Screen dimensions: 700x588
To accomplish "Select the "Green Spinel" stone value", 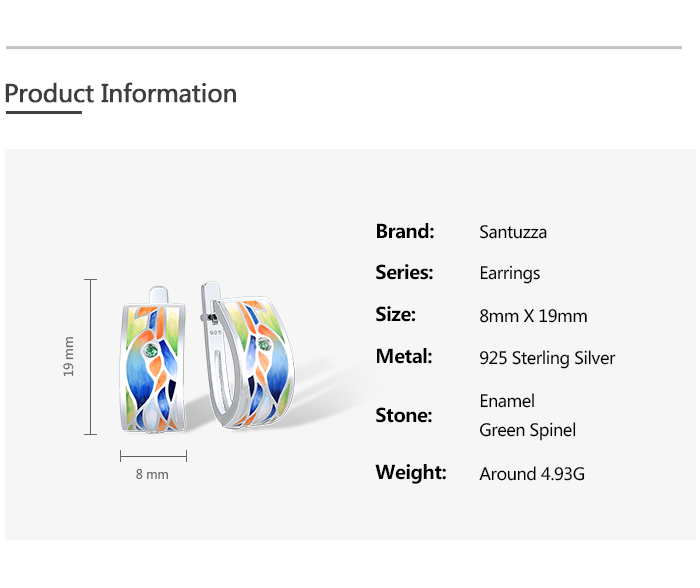I will pos(527,431).
